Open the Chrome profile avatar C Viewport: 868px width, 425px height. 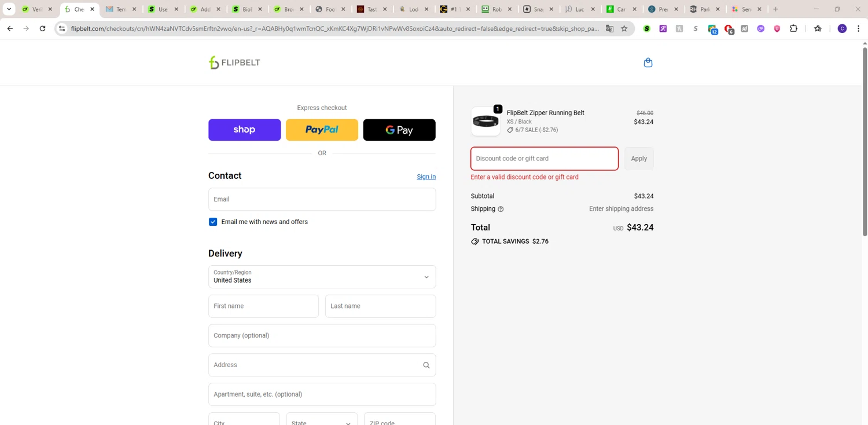[x=842, y=28]
